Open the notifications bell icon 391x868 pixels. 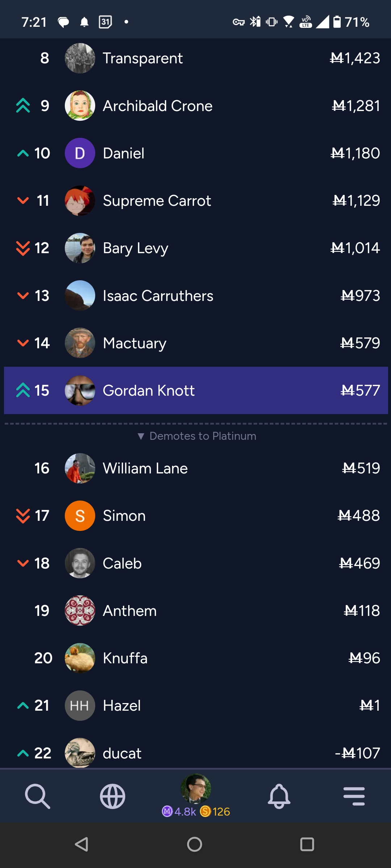pyautogui.click(x=279, y=796)
